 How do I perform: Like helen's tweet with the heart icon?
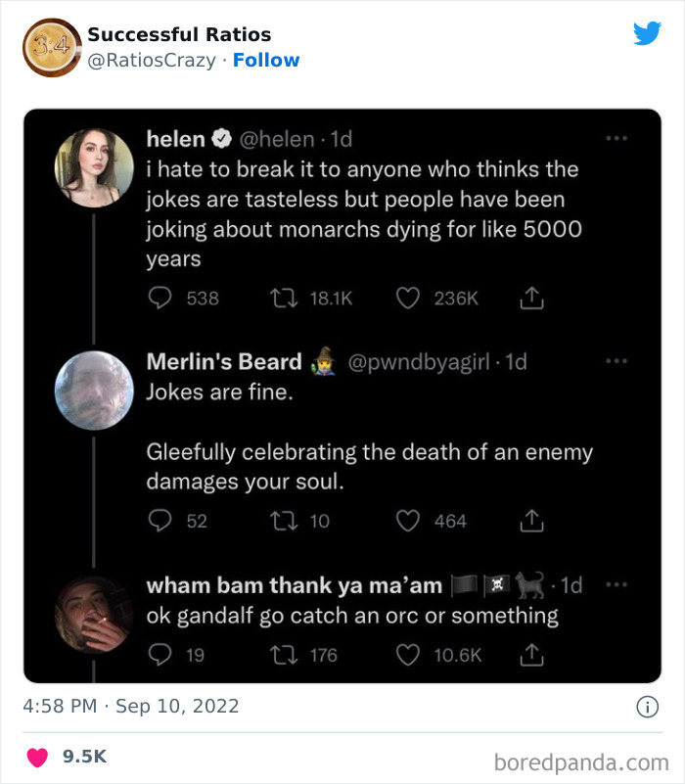pos(408,298)
